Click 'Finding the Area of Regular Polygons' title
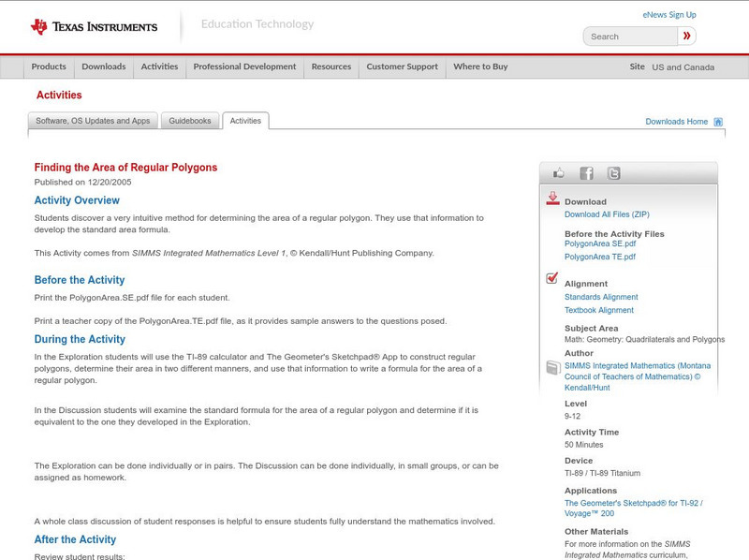Viewport: 749px width, 560px height. pos(125,168)
